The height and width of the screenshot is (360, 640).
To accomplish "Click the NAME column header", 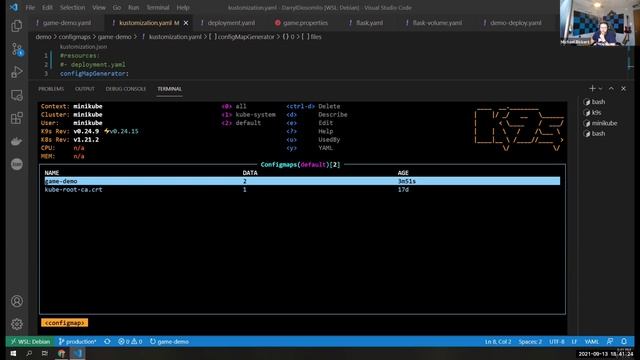I will click(x=52, y=173).
